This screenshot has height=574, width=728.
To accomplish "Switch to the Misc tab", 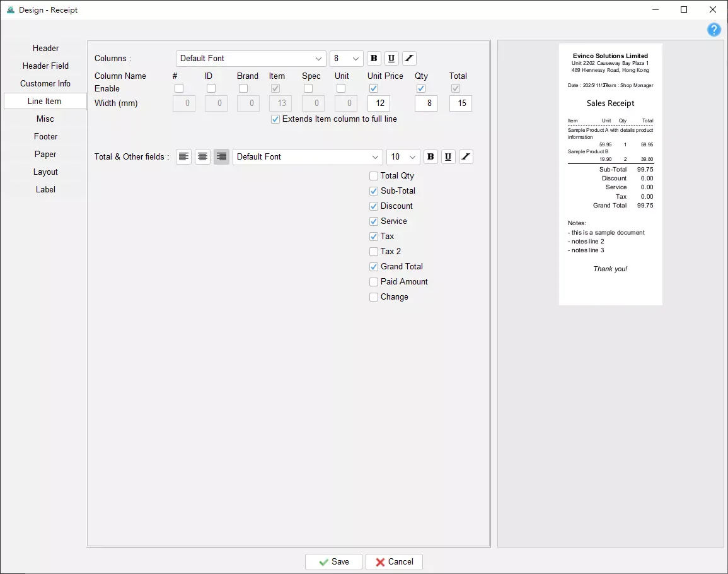I will point(45,119).
